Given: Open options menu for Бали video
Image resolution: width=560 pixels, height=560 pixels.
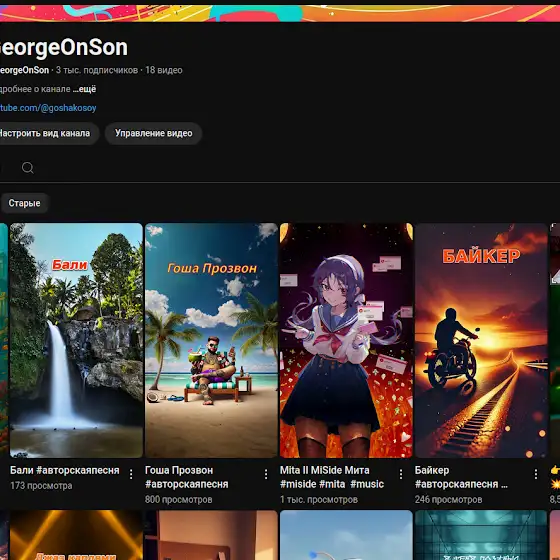Looking at the screenshot, I should click(131, 474).
